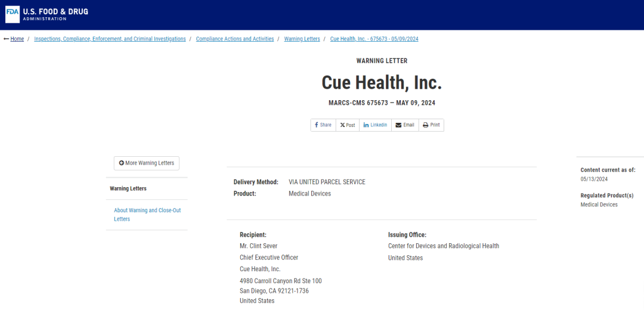Click the FDA logo in the header
Image resolution: width=644 pixels, height=310 pixels.
(12, 14)
